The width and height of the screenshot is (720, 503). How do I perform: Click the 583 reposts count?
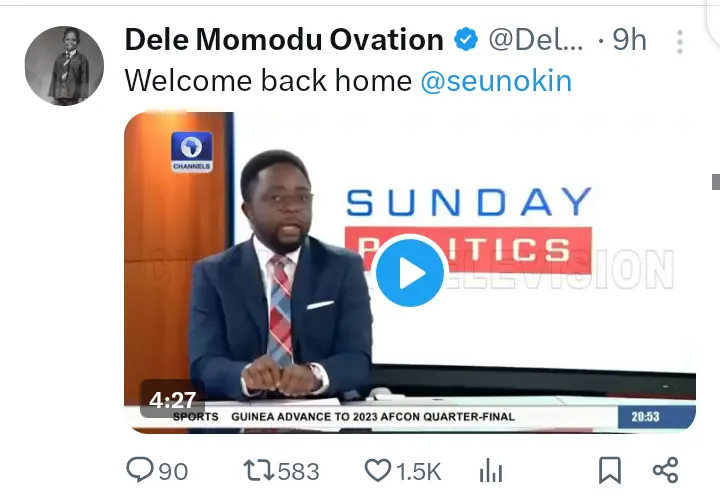298,471
